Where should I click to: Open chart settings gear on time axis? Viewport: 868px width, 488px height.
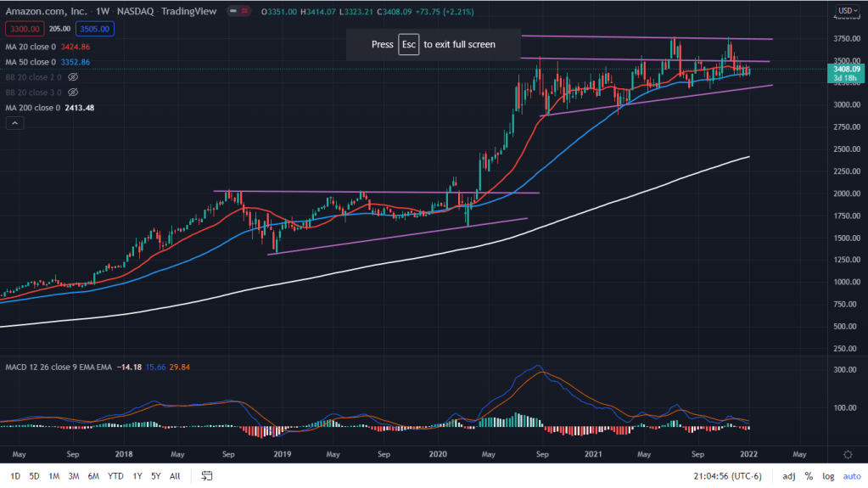(x=848, y=455)
